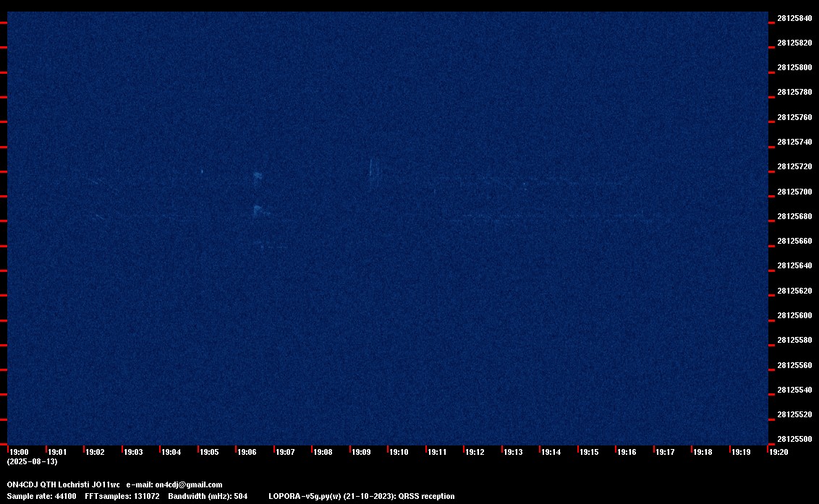Click the LOPORA-v5g.py(w) QRSS reception text

pos(362,496)
